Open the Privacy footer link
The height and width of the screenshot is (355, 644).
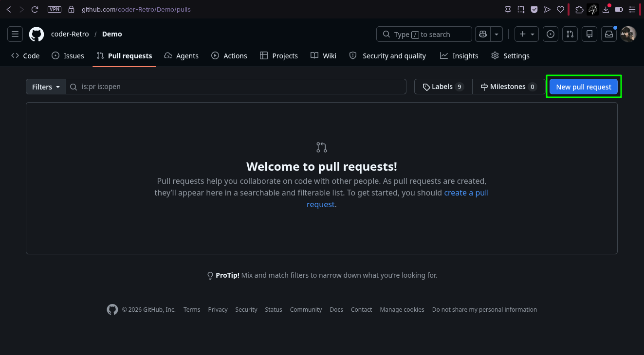(218, 309)
